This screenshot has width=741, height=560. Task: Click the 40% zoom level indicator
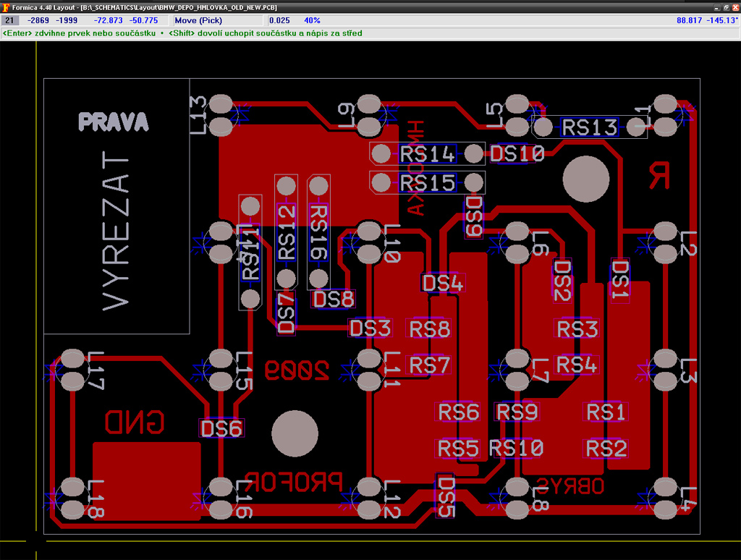tap(312, 20)
